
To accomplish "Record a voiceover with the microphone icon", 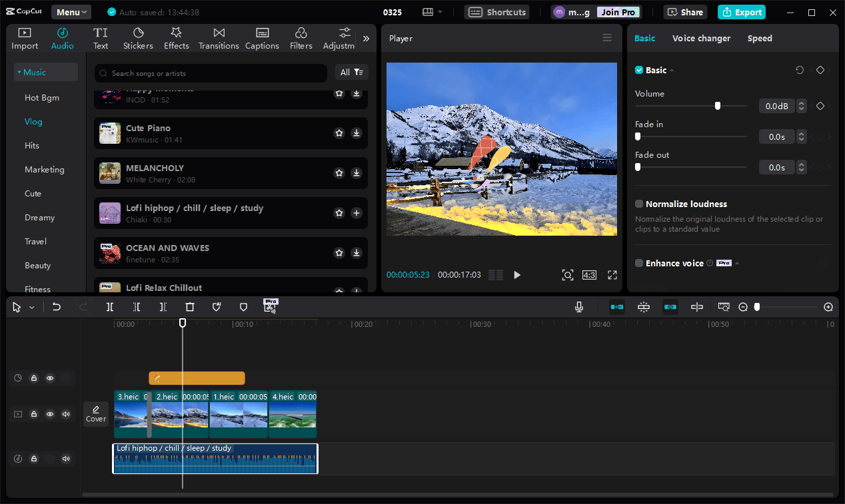I will pos(578,306).
